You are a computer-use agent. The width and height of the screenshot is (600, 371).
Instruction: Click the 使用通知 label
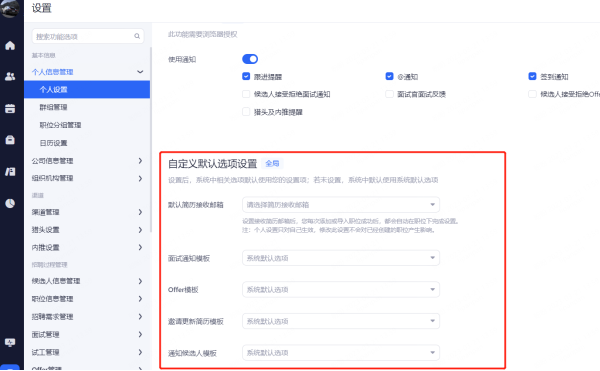click(x=182, y=59)
